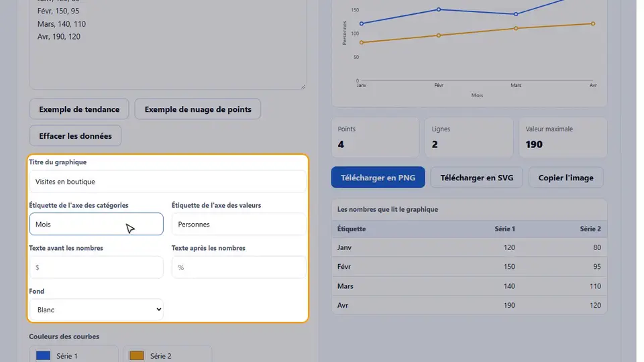Click Série 1 value 140 in Mars row

(x=509, y=286)
